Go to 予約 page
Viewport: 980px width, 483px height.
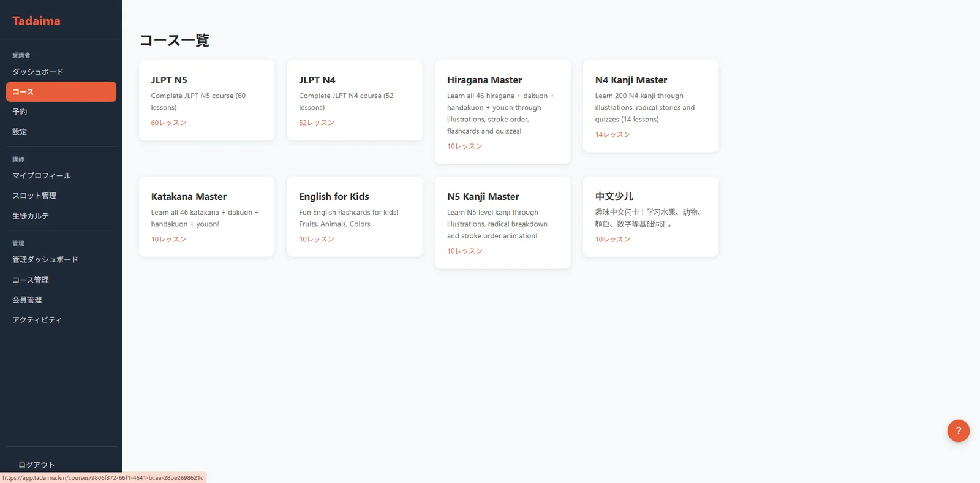pyautogui.click(x=61, y=112)
